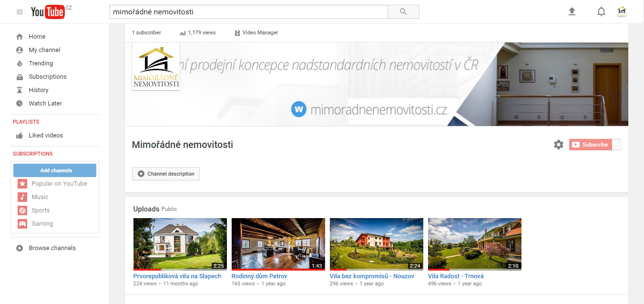Click the 1 subscriber count

[x=146, y=33]
